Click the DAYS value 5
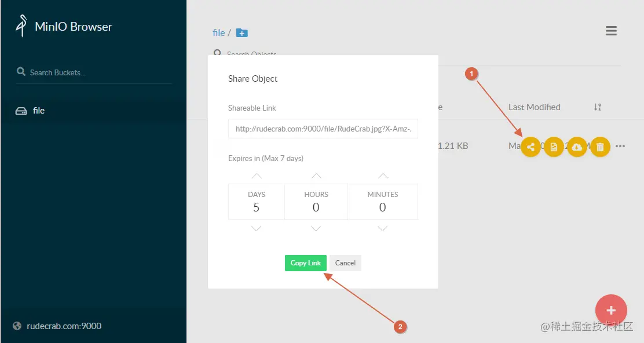The width and height of the screenshot is (644, 343). 257,207
